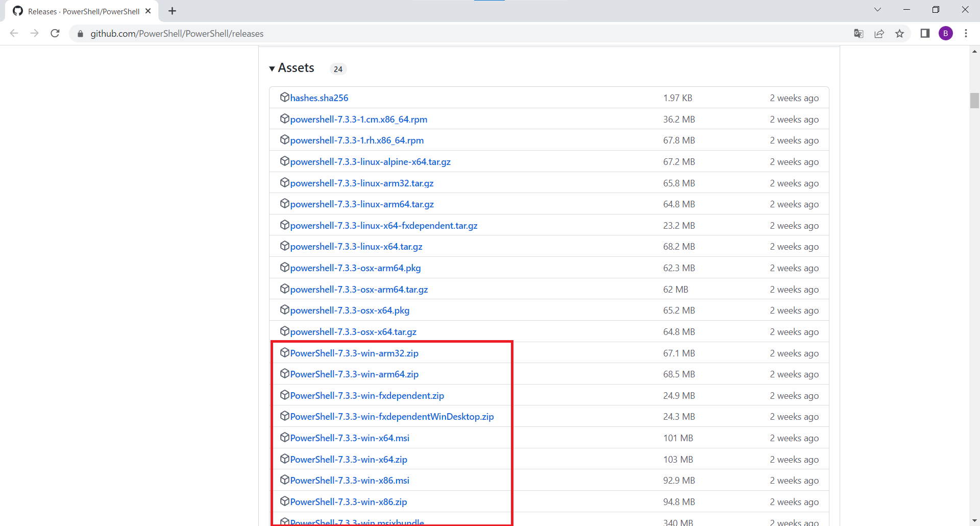Click package icon beside osx-arm64.pkg

285,267
